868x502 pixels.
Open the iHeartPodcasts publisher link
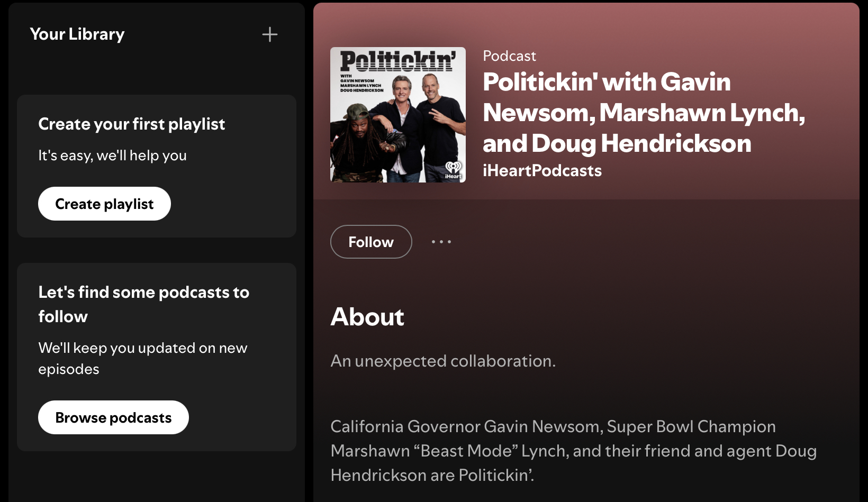[542, 170]
